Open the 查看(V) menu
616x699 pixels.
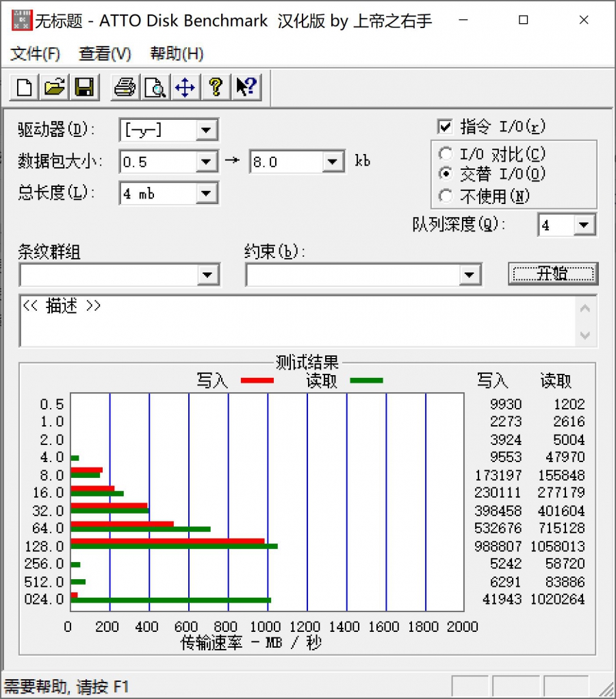point(105,53)
